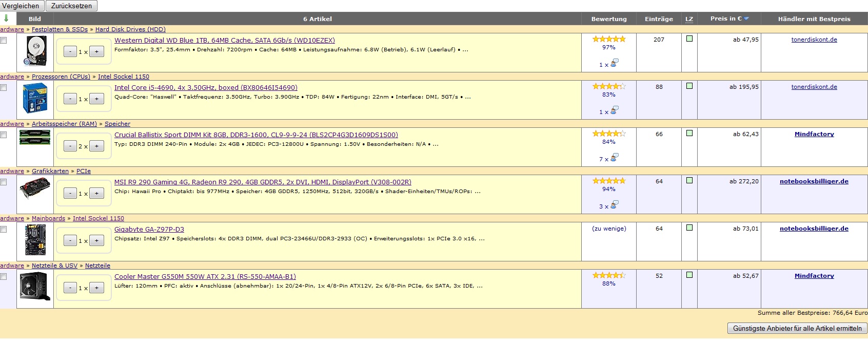Click the Gigabyte mainboard thumbnail
Viewport: 868px width, 341px height.
[35, 240]
